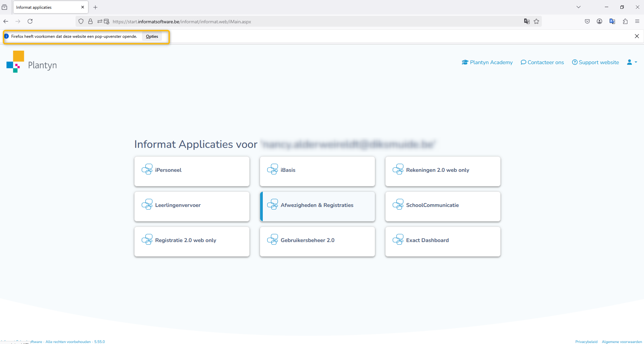The image size is (644, 344).
Task: Close the Informat applicaties tab
Action: [x=83, y=7]
